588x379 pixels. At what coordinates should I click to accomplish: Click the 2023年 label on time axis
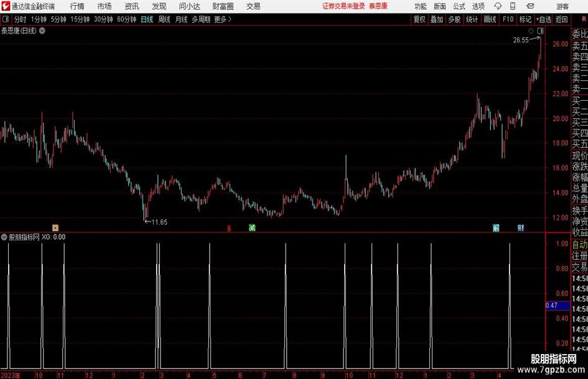[11, 375]
